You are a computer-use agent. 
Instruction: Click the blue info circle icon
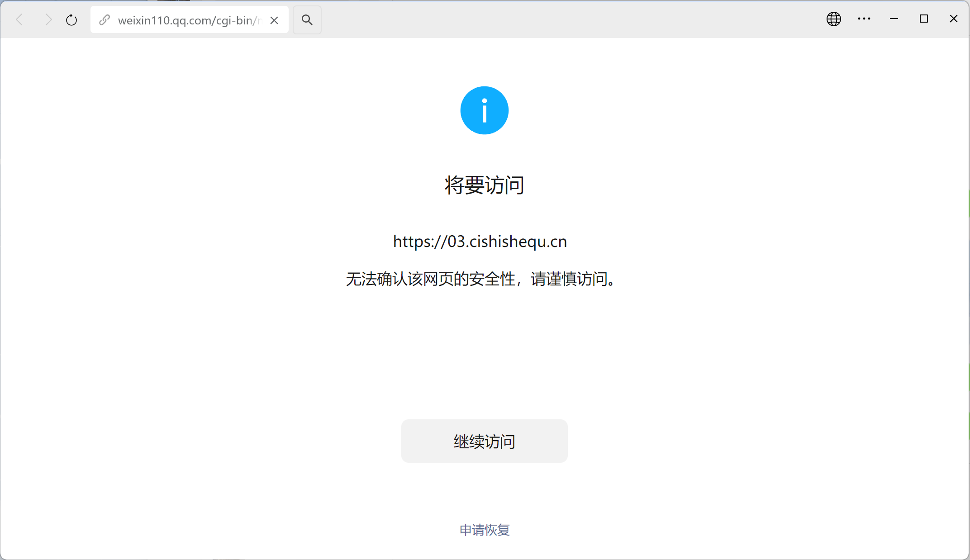pyautogui.click(x=484, y=110)
